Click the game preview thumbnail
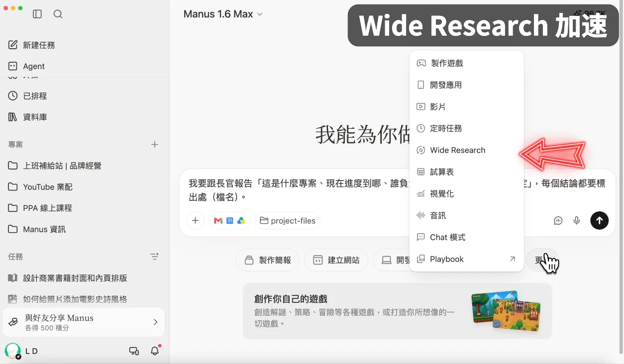This screenshot has height=364, width=624. coord(507,311)
